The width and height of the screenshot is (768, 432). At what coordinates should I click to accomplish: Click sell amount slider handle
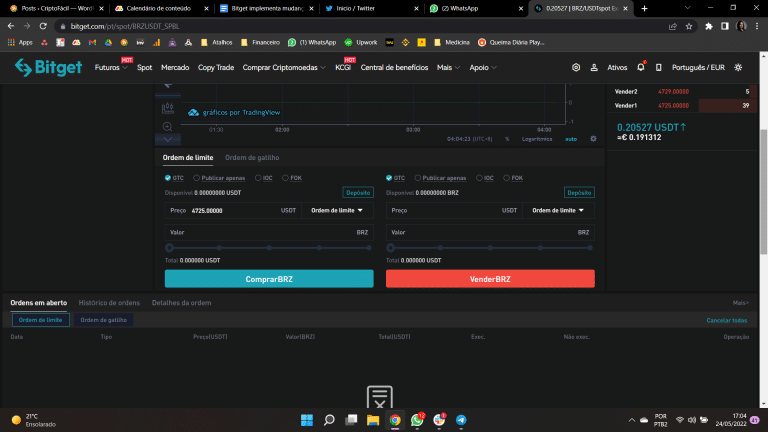[390, 248]
